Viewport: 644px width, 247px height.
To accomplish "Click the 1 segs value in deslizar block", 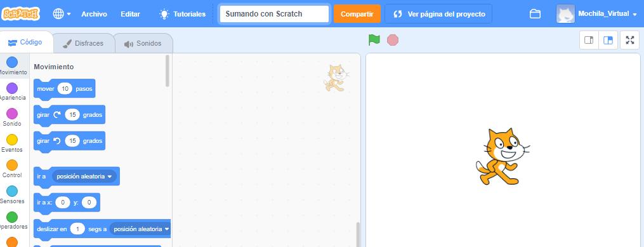I will click(77, 229).
